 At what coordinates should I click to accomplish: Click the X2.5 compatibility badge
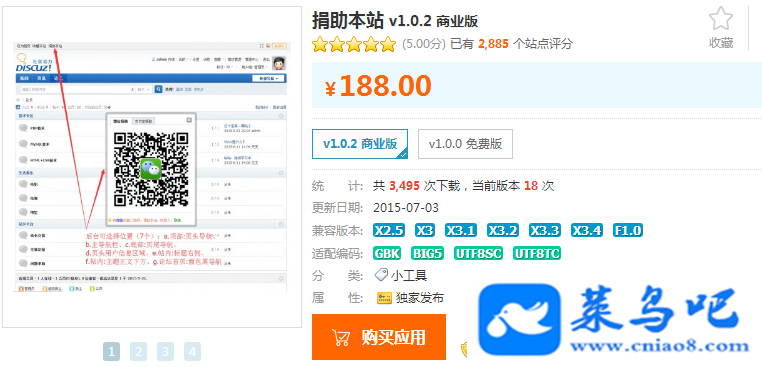click(x=389, y=230)
